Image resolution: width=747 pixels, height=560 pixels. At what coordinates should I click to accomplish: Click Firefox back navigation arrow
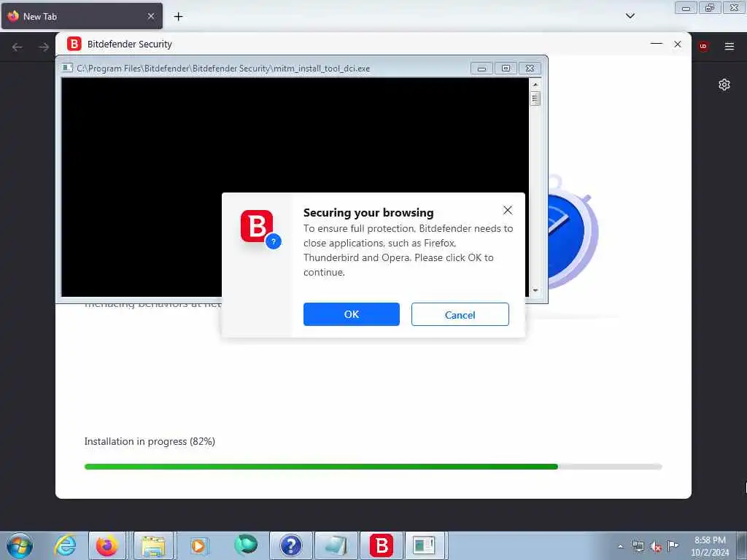tap(18, 47)
